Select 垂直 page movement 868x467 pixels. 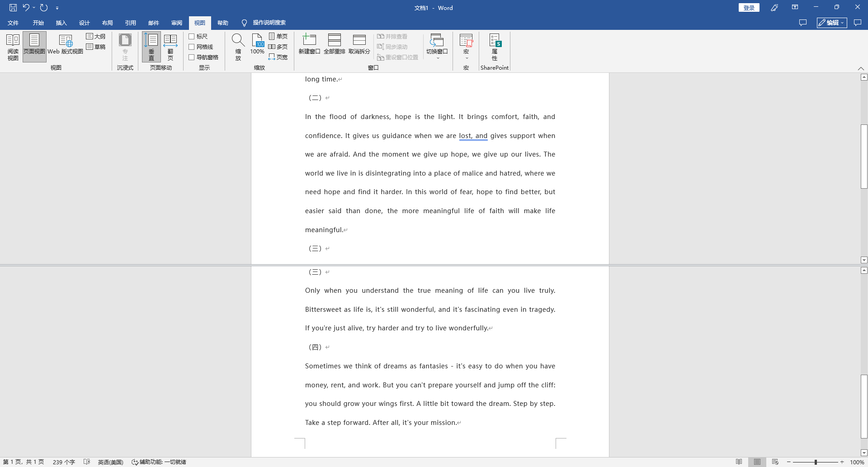pos(151,47)
